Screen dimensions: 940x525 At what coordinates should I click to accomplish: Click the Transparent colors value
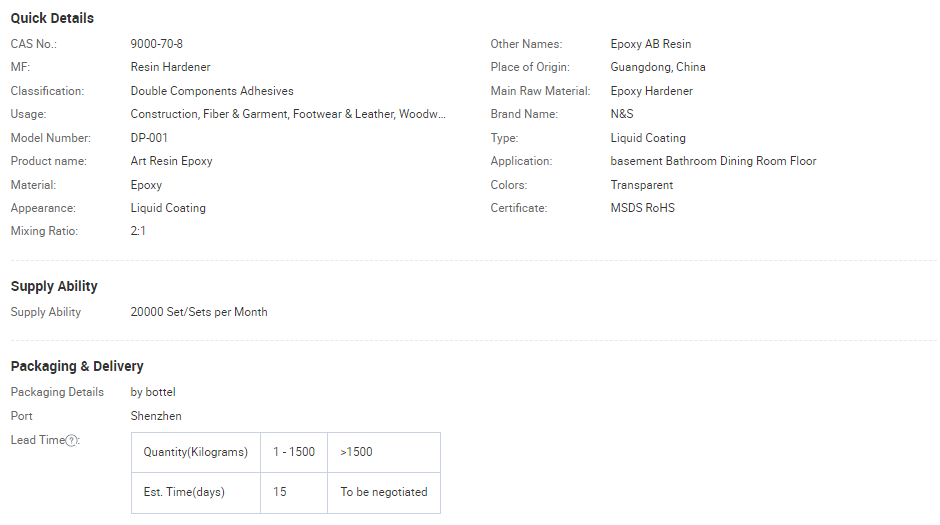(x=642, y=185)
